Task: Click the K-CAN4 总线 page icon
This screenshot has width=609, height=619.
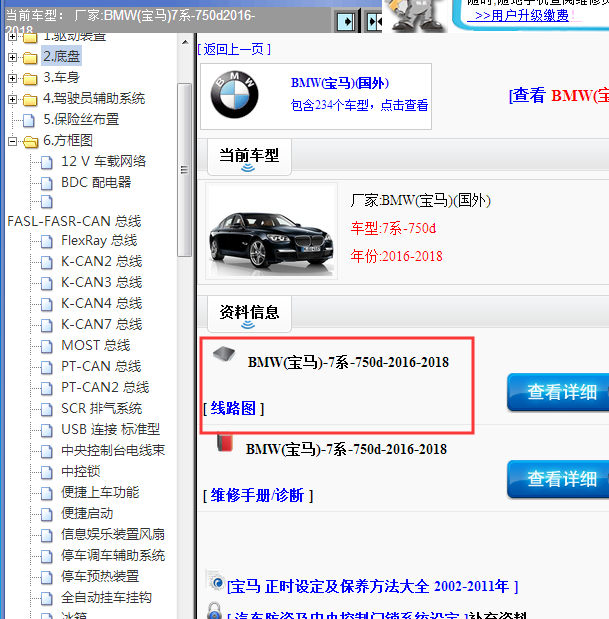Action: click(47, 304)
